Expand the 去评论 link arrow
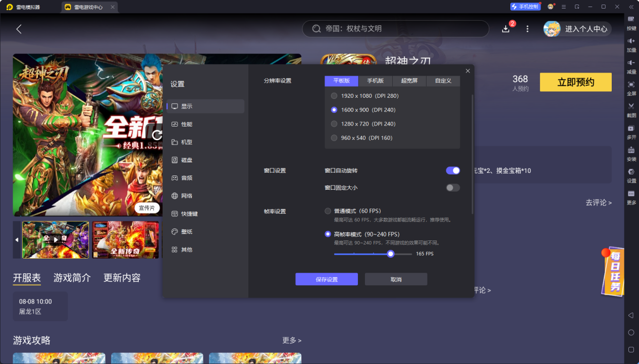 coord(599,203)
